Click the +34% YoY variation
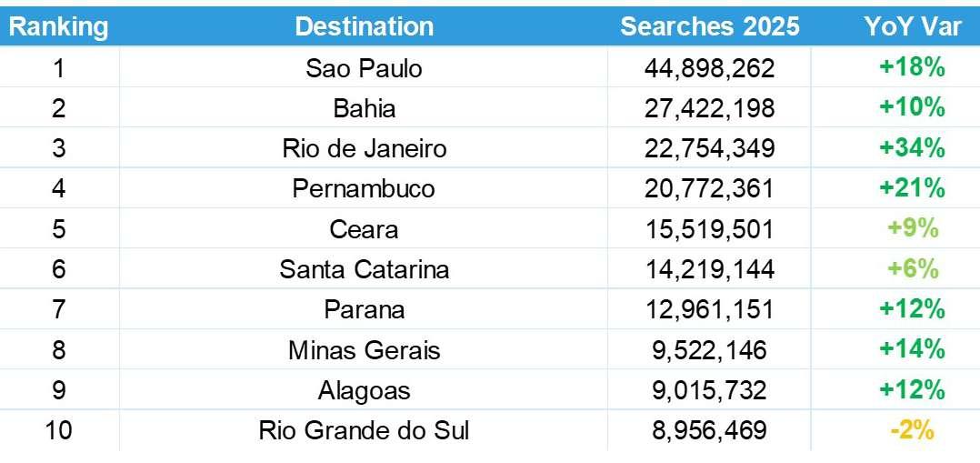The image size is (980, 463). tap(912, 148)
